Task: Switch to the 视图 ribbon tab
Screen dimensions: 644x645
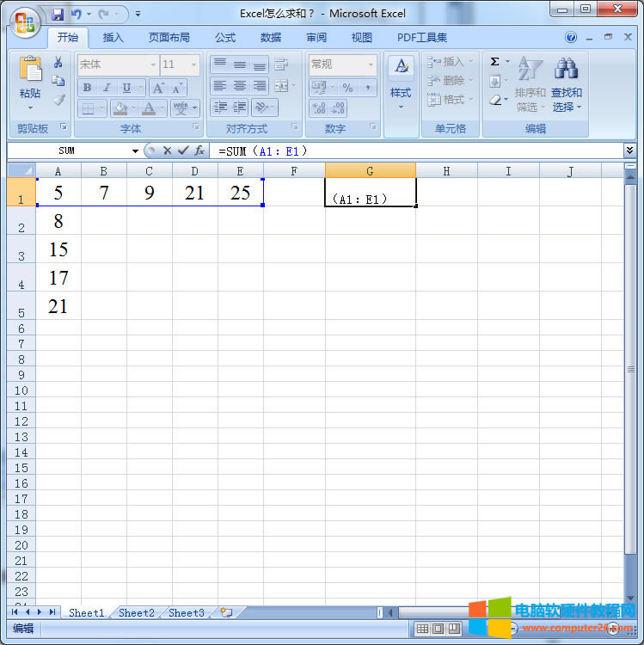Action: click(361, 38)
